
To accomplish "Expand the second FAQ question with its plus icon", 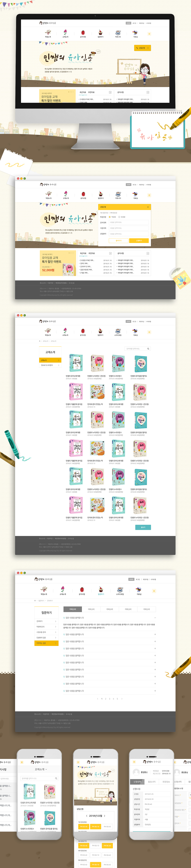I will [x=155, y=635].
